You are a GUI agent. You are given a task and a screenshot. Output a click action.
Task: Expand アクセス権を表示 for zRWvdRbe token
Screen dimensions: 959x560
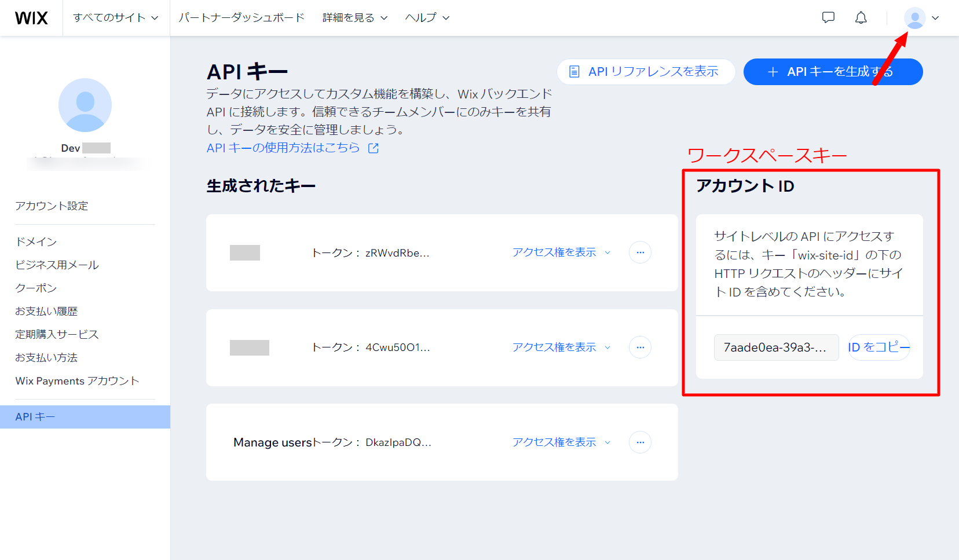(x=561, y=252)
